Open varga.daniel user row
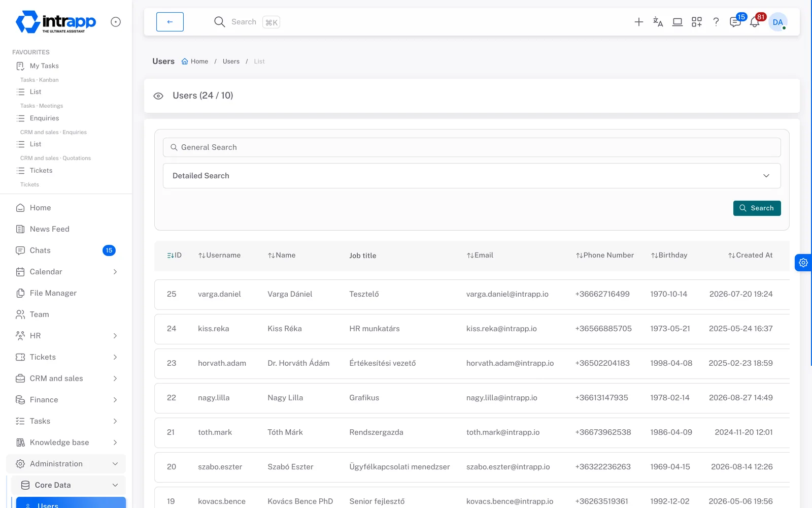 tap(472, 295)
